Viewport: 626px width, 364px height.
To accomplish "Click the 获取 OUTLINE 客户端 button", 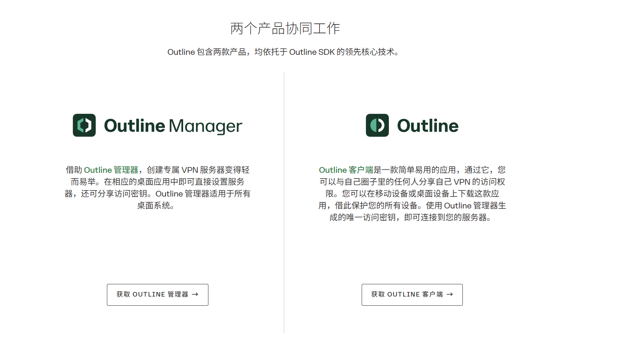I will 412,295.
